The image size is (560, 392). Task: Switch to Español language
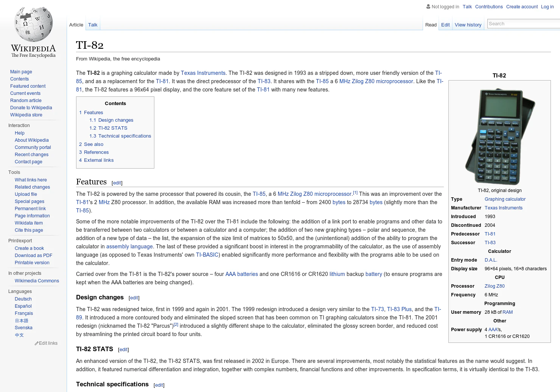pos(23,306)
